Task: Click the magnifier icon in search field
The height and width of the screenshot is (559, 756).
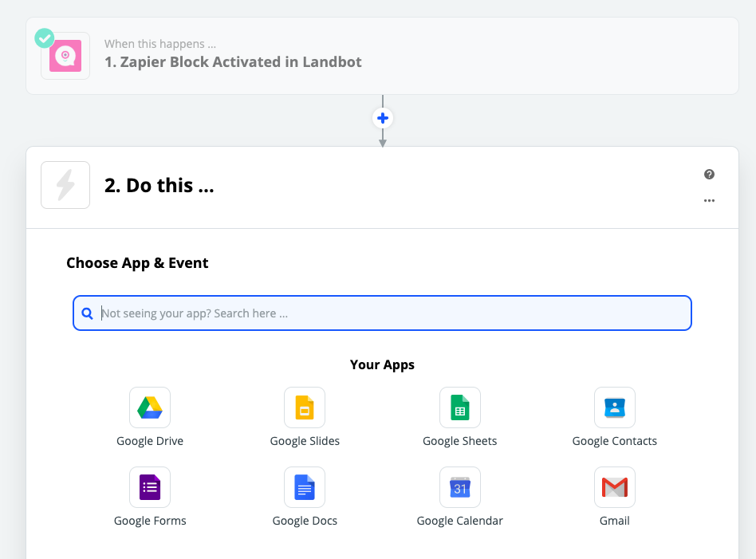Action: [87, 313]
